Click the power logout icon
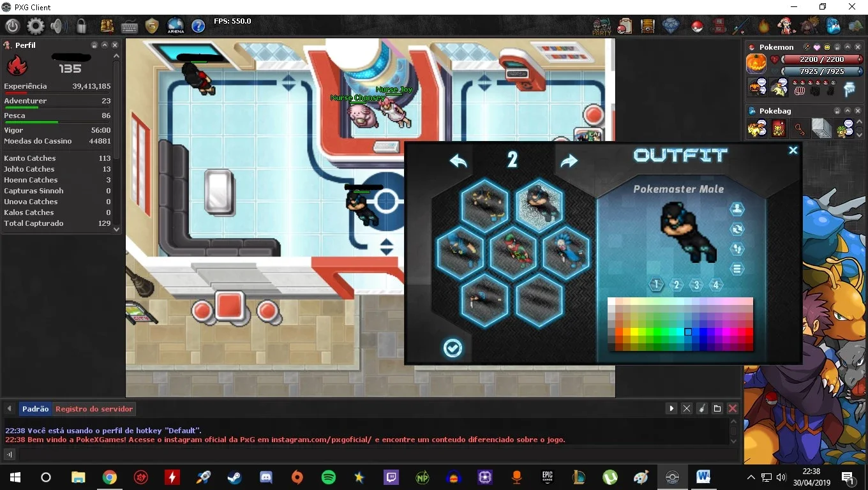Viewport: 868px width, 490px height. (x=13, y=26)
